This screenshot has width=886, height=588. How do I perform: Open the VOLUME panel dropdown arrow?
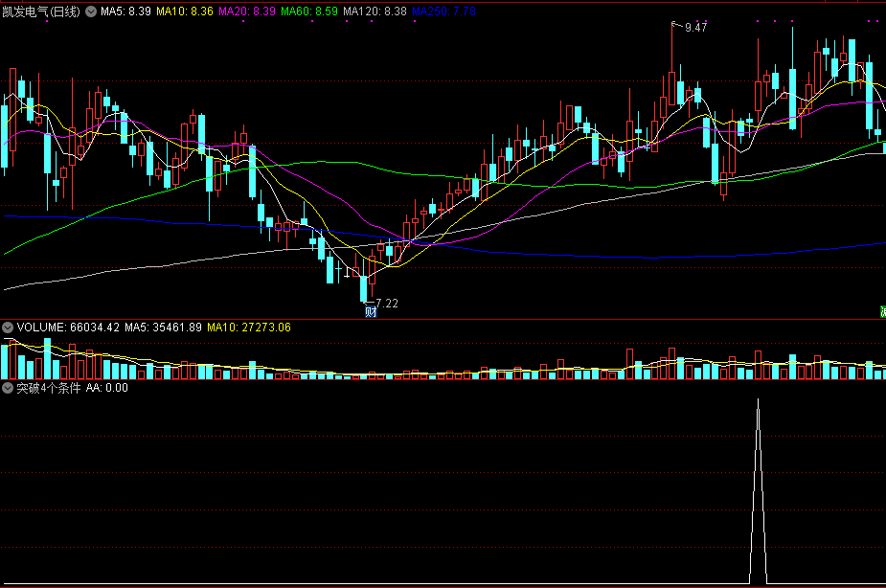click(8, 328)
